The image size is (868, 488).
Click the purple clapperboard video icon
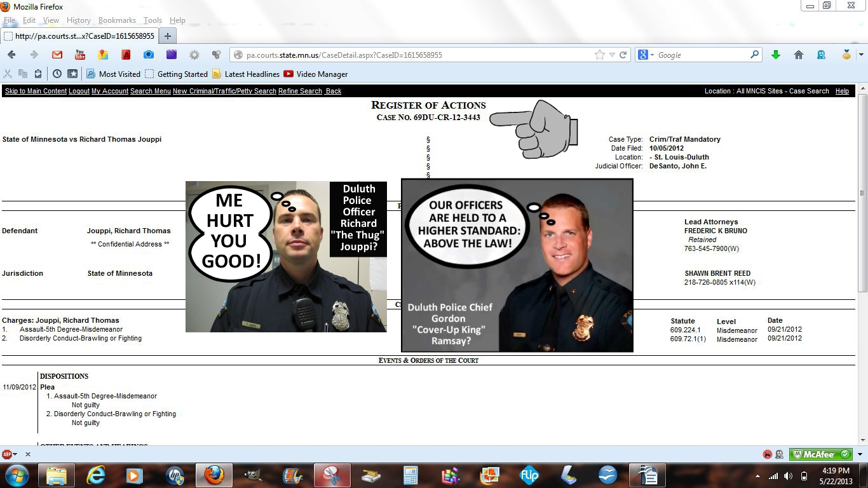click(x=172, y=55)
